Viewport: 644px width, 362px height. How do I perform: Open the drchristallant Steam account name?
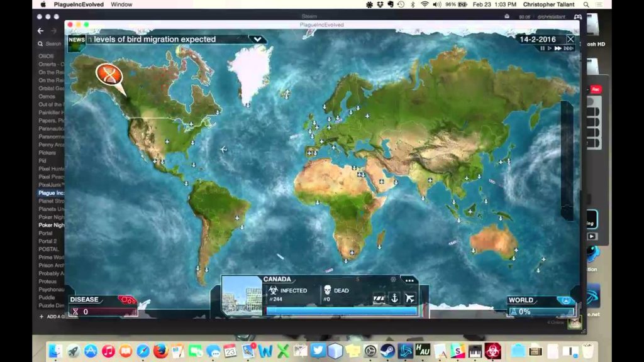(x=551, y=17)
